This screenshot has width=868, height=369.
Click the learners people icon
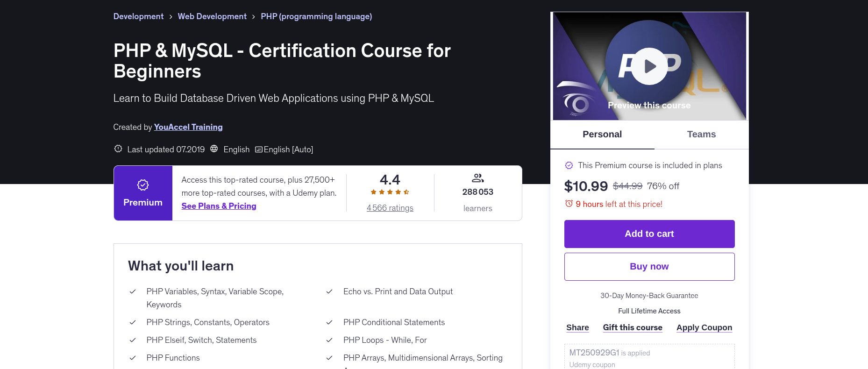point(477,178)
